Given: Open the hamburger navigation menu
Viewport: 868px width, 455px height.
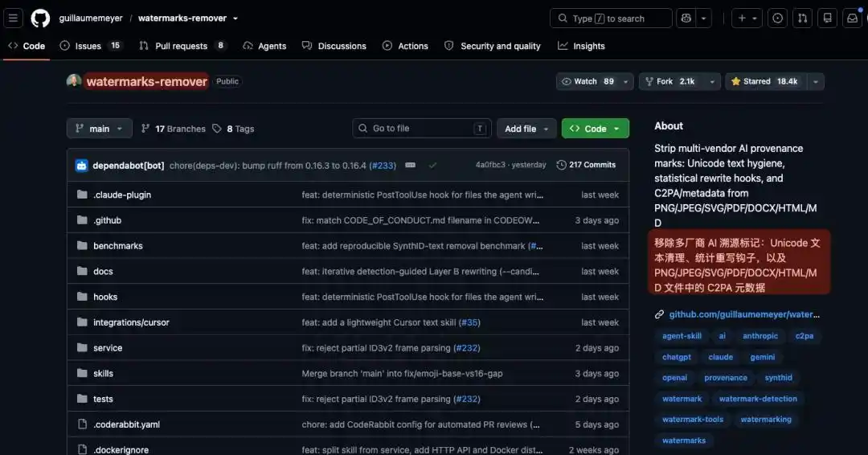Looking at the screenshot, I should coord(14,18).
